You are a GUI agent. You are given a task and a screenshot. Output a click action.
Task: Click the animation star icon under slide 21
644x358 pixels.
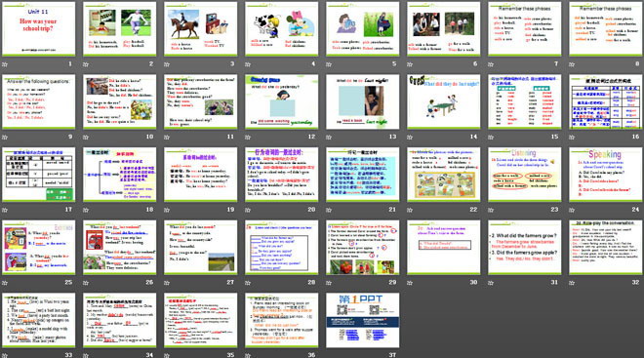(x=329, y=210)
